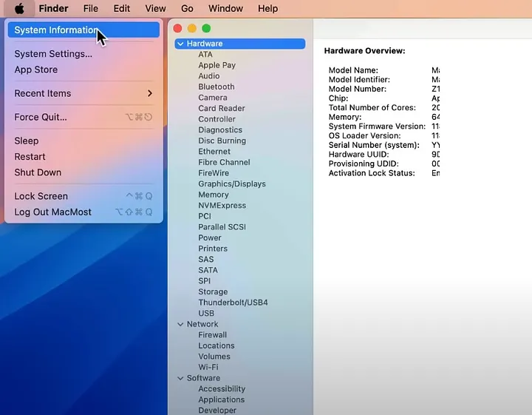Collapse the Hardware section chevron

click(x=180, y=44)
